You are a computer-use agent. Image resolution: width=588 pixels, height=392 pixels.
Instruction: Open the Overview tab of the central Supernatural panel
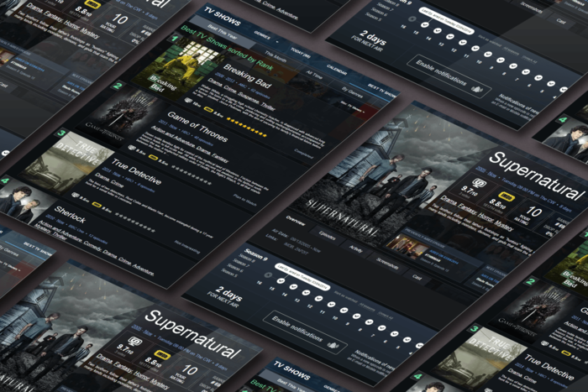coord(296,221)
